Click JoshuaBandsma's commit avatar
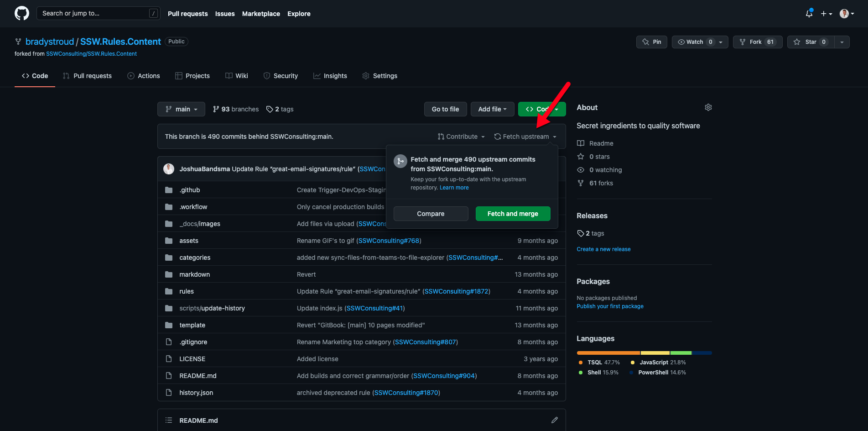The height and width of the screenshot is (431, 868). pyautogui.click(x=169, y=169)
